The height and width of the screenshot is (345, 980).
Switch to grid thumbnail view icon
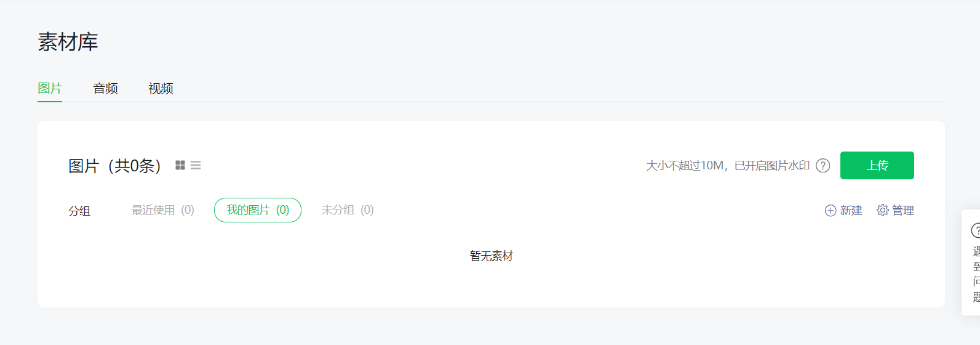(180, 165)
